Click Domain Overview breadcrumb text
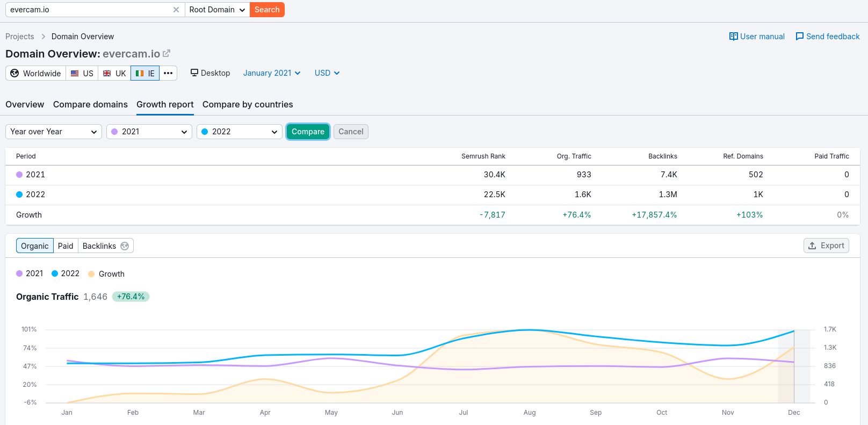This screenshot has width=868, height=425. pos(83,37)
